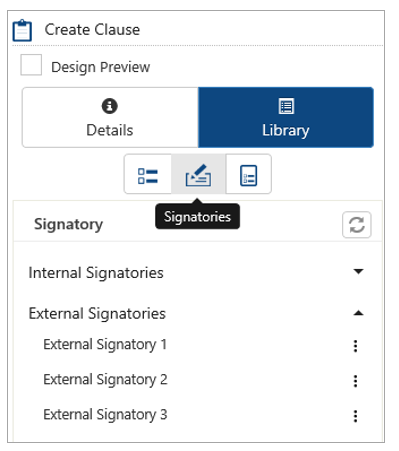Select the Library tab
Image resolution: width=399 pixels, height=451 pixels.
pyautogui.click(x=286, y=117)
